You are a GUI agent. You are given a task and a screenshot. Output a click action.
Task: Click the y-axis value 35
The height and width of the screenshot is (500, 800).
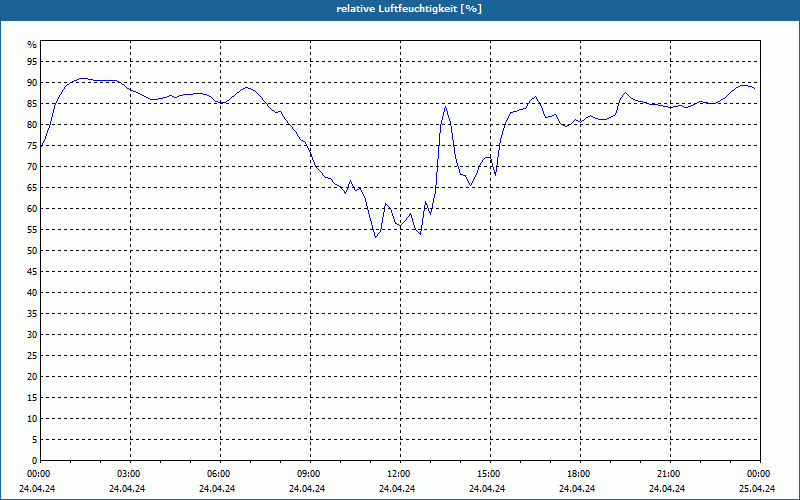pyautogui.click(x=32, y=314)
